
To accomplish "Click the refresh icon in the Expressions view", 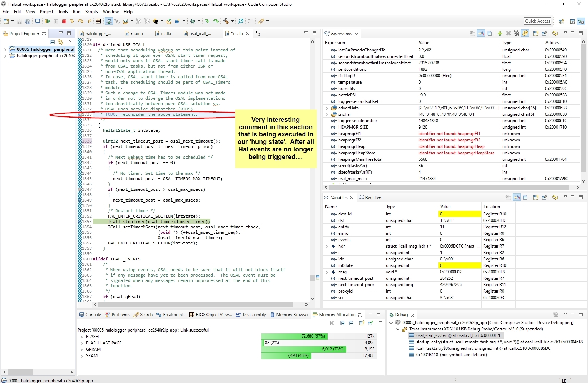I will (x=555, y=34).
